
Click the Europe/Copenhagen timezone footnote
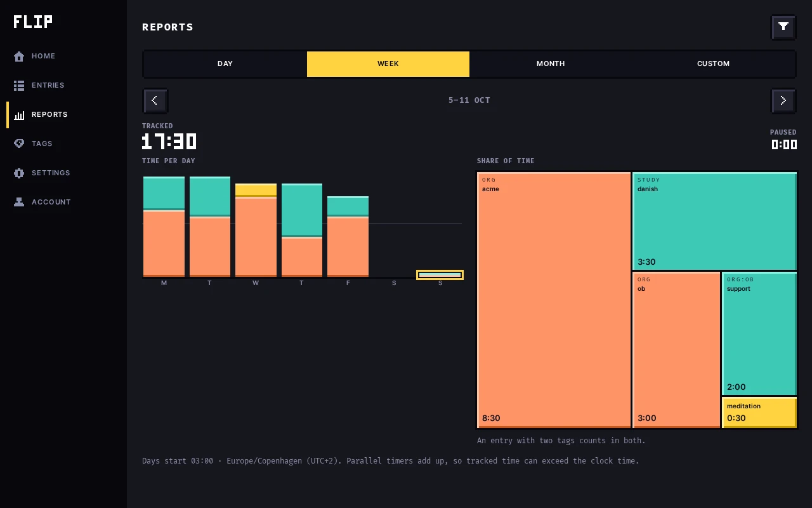391,461
